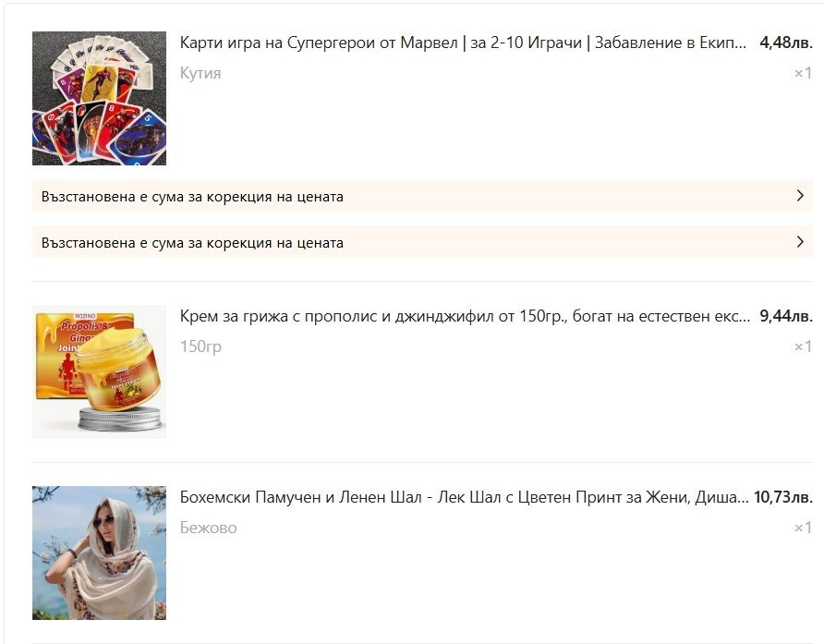Click the ×1 quantity beside the cream
The image size is (824, 644).
803,346
